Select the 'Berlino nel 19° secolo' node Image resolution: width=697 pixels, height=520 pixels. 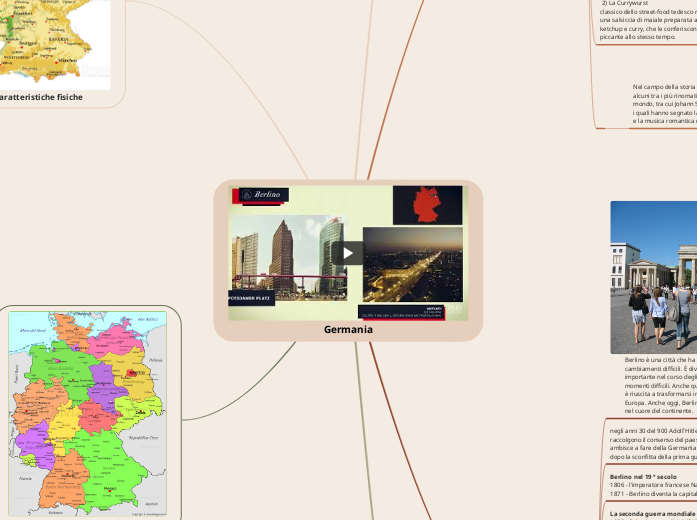[x=653, y=485]
